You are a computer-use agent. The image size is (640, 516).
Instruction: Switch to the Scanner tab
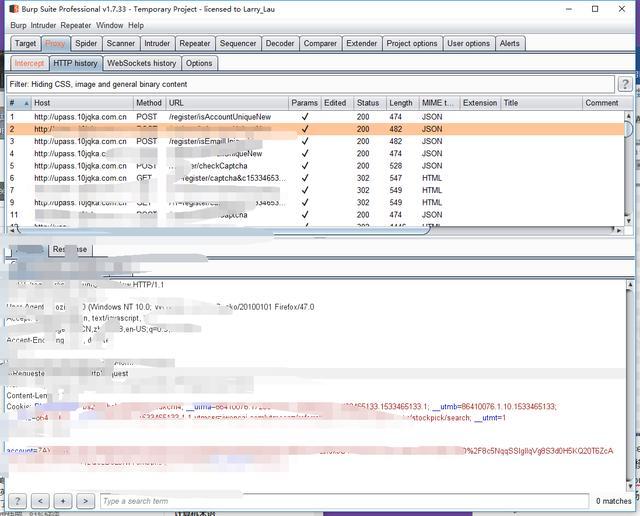click(120, 43)
